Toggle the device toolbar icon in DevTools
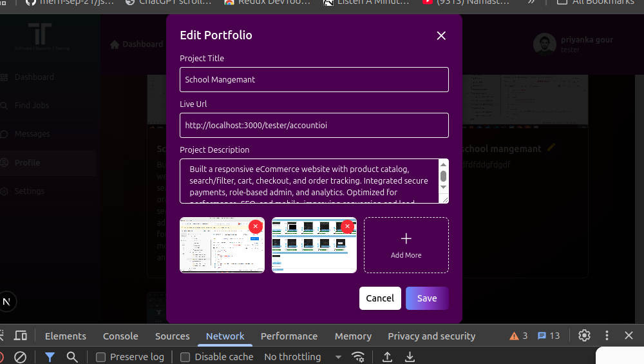644x364 pixels. pos(21,336)
